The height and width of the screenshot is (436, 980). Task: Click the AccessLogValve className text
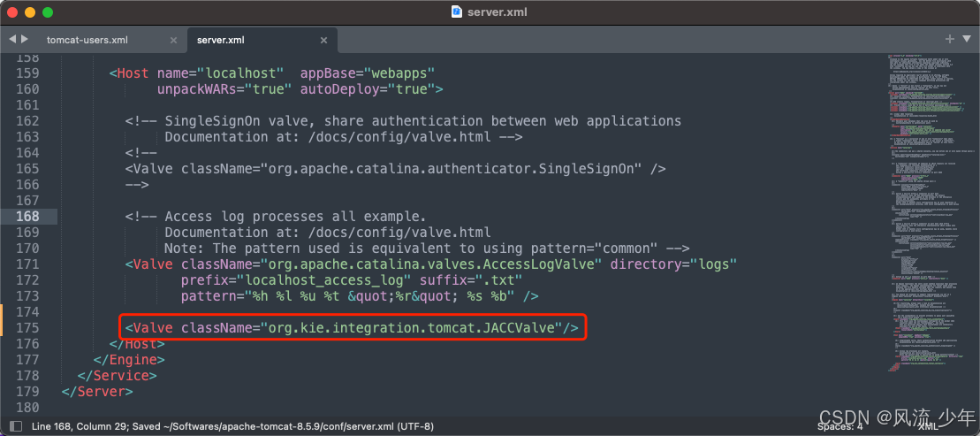[x=391, y=264]
